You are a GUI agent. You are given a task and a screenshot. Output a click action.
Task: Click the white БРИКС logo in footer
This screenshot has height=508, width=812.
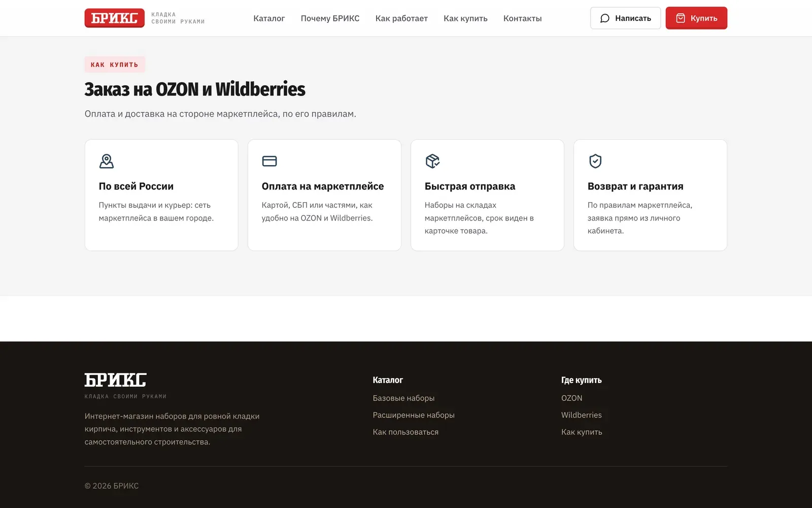click(115, 380)
